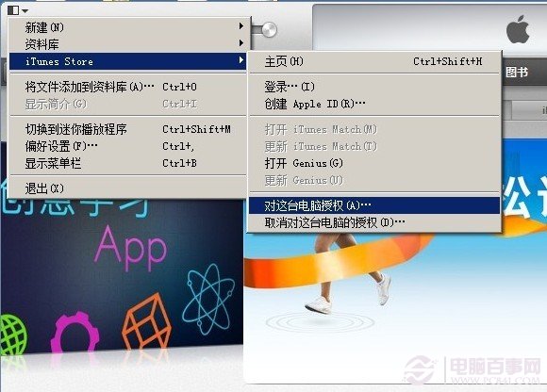The width and height of the screenshot is (547, 392).
Task: Click the disabled 显示简介 (G) entry
Action: [127, 104]
